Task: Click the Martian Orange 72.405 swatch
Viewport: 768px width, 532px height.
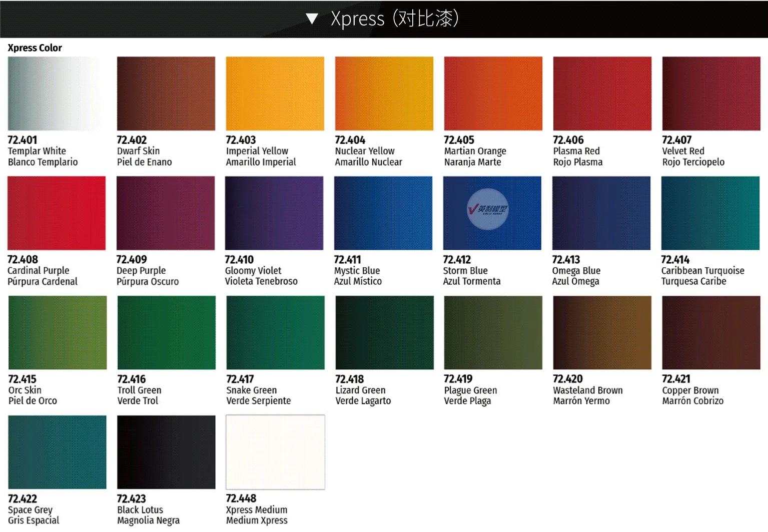Action: (x=493, y=94)
